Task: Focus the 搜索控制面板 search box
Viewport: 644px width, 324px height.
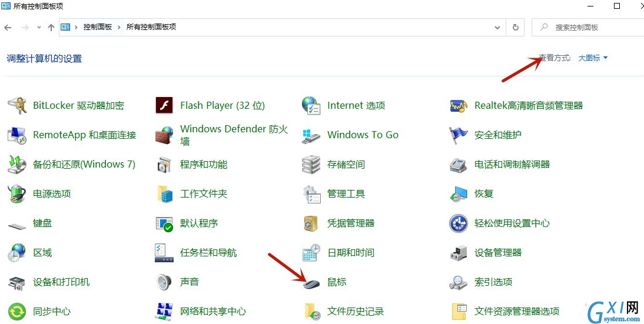Action: point(587,28)
